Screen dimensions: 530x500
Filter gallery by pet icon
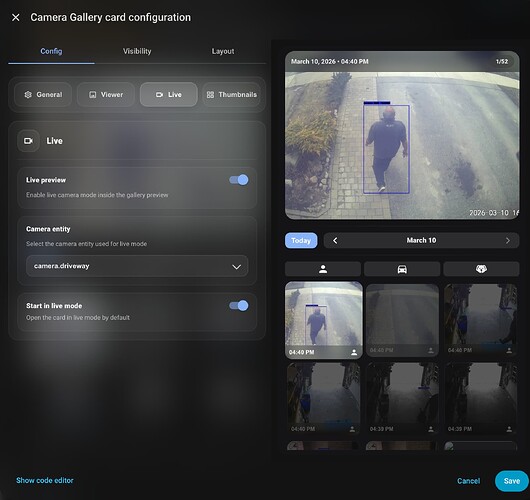point(481,269)
